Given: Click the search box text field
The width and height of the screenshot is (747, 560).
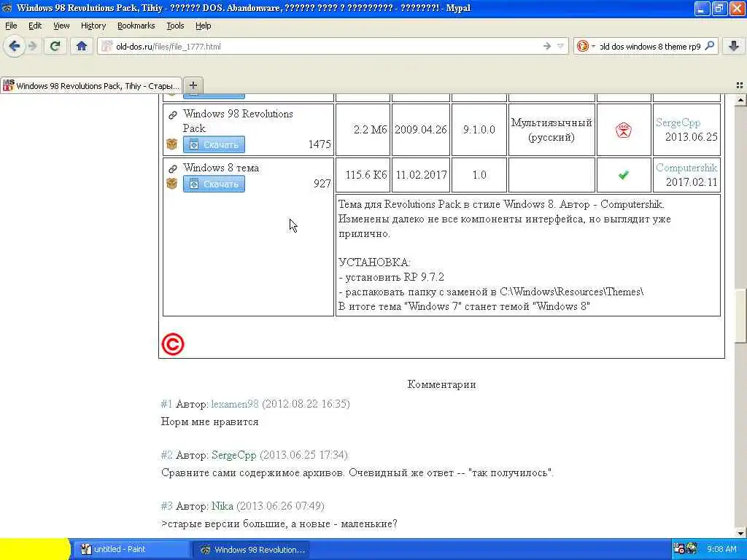Looking at the screenshot, I should 650,46.
